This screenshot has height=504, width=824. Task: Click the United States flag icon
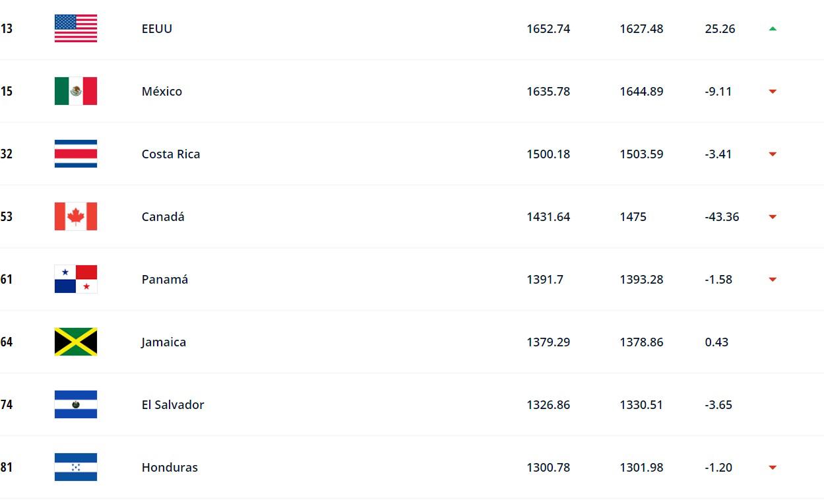76,28
